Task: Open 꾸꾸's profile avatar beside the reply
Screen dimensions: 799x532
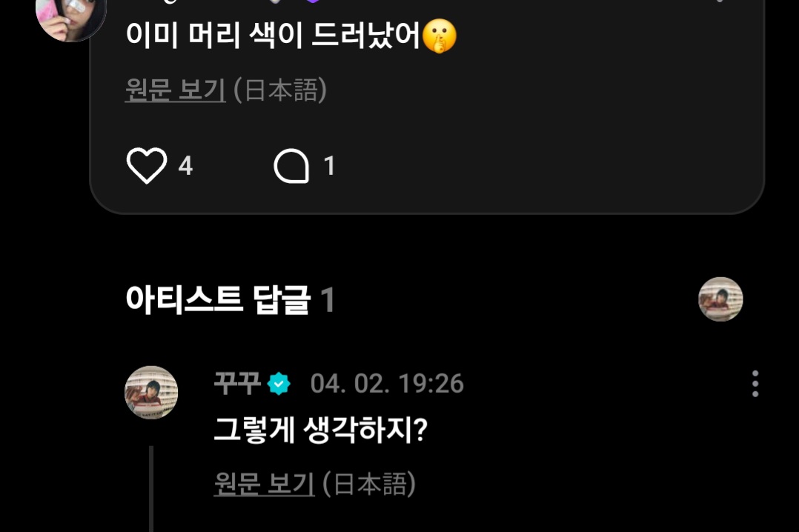Action: 151,393
